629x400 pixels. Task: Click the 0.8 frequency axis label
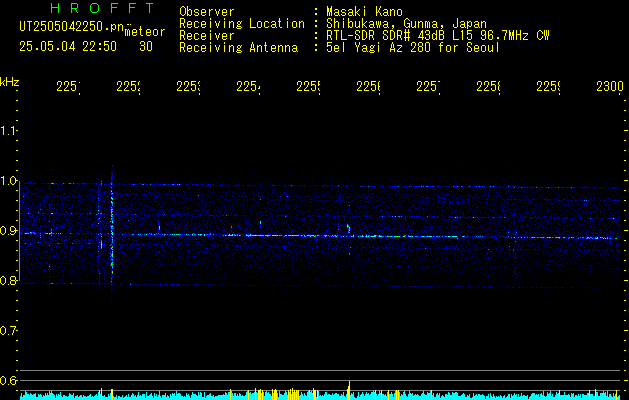tap(8, 280)
